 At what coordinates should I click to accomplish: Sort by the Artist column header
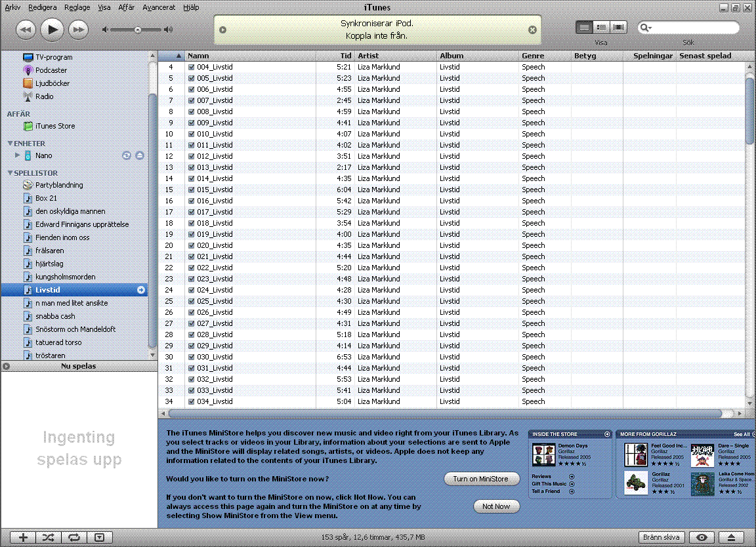pos(396,56)
